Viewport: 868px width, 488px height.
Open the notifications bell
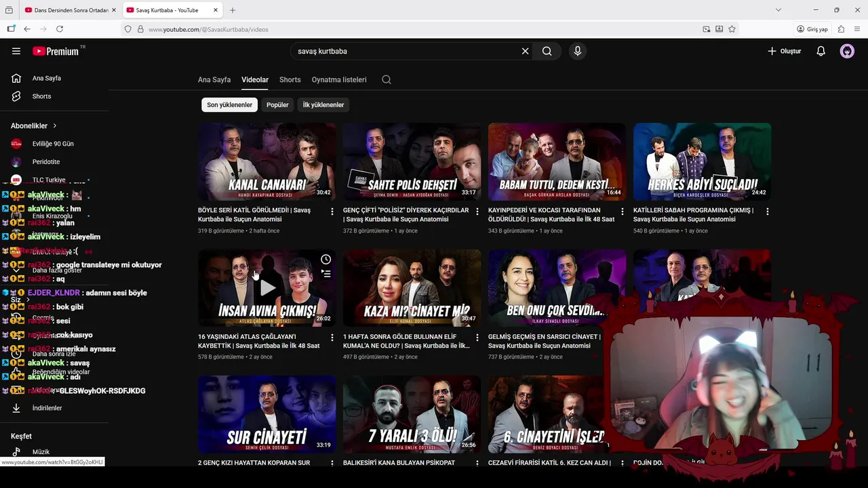821,51
